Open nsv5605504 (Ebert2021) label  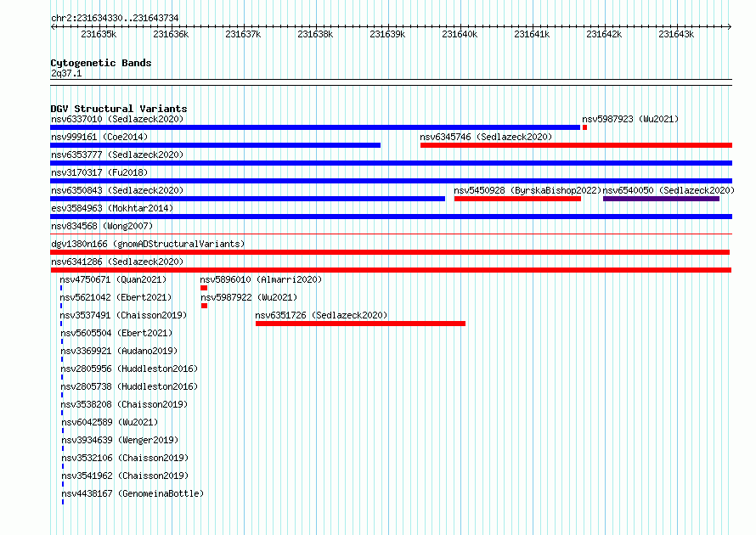point(116,333)
